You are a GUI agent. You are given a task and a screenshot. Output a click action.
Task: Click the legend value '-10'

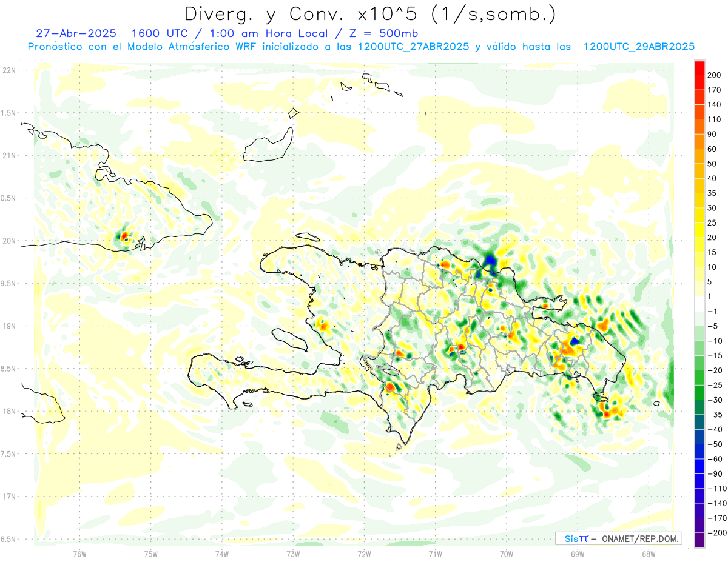click(715, 341)
